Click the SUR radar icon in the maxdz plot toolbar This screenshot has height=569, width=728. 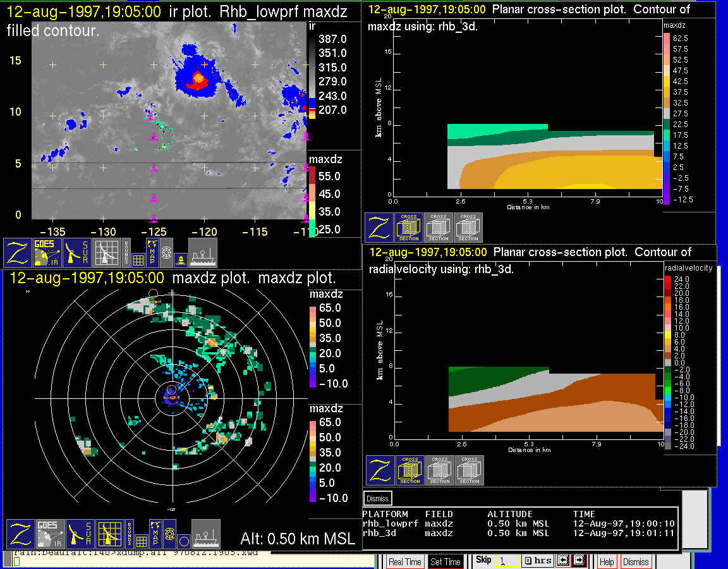(x=80, y=534)
